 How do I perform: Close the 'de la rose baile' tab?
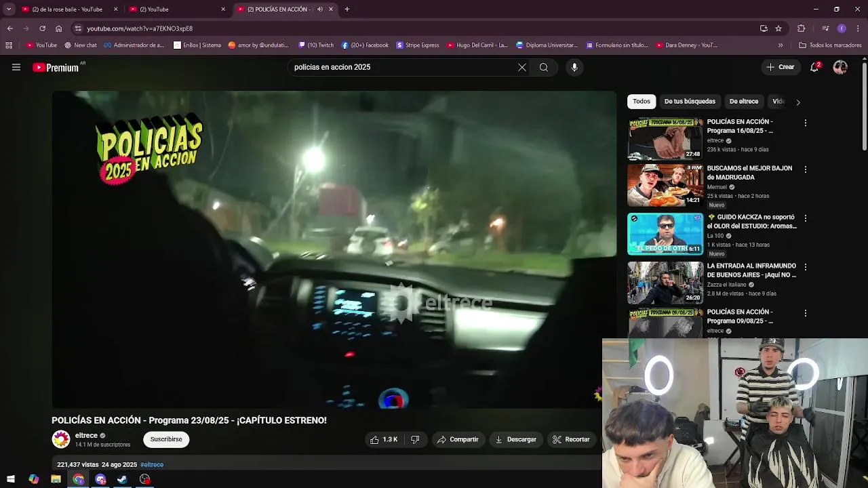[x=115, y=9]
